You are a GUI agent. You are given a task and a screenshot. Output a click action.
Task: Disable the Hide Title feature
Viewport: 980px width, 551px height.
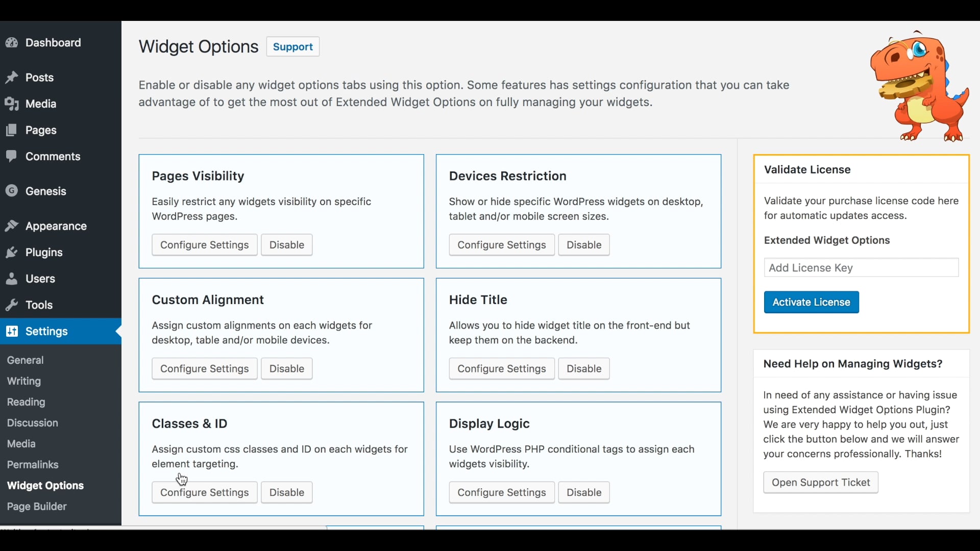[x=584, y=368]
